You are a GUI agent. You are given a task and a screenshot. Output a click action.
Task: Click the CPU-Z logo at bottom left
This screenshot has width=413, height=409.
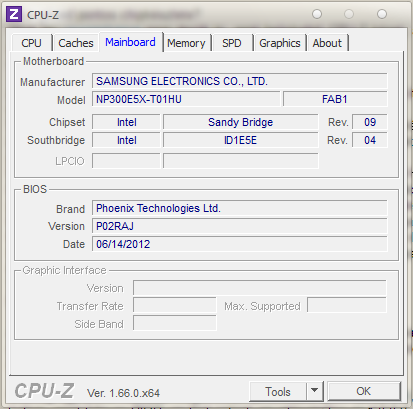click(x=44, y=390)
